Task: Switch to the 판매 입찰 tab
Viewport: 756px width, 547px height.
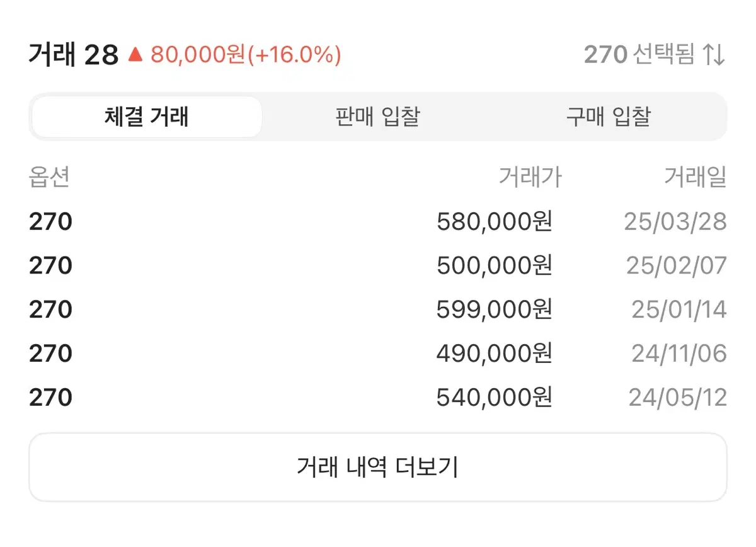Action: tap(377, 117)
